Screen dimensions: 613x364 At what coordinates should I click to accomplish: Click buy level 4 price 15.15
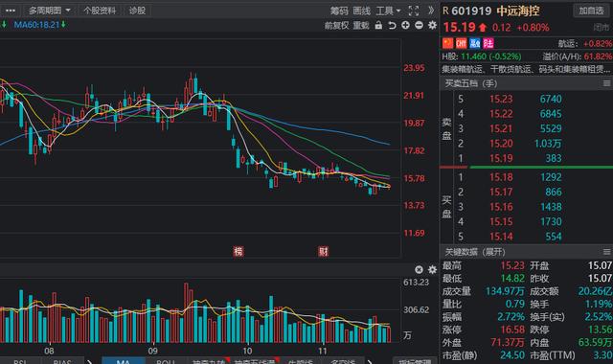pos(501,221)
